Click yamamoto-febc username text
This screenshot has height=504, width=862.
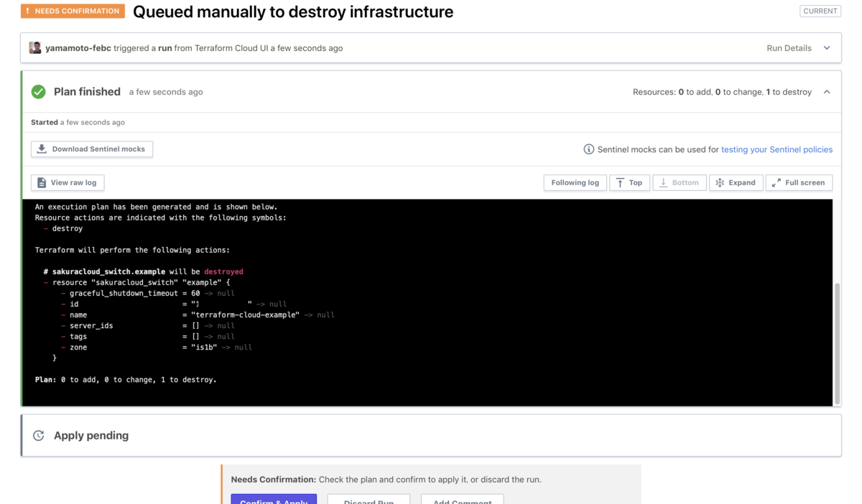point(78,48)
